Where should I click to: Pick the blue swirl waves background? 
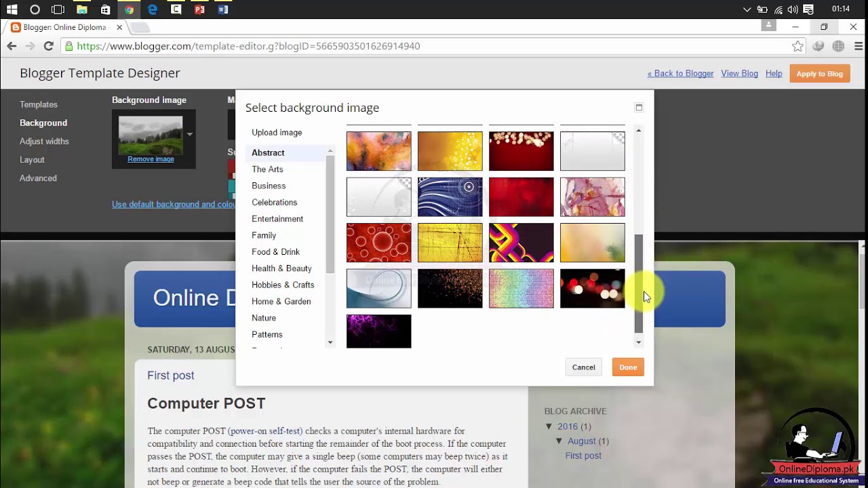(x=450, y=197)
